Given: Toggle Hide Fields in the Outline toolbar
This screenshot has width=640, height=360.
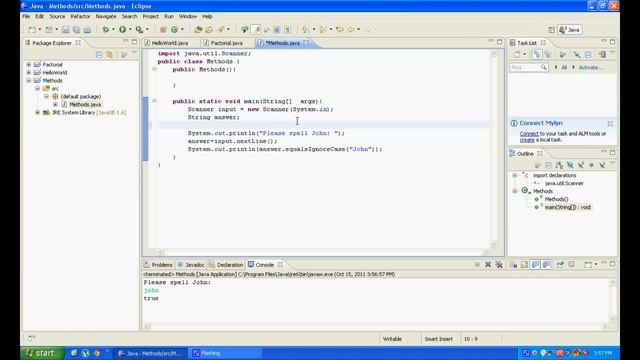Looking at the screenshot, I should pos(570,165).
